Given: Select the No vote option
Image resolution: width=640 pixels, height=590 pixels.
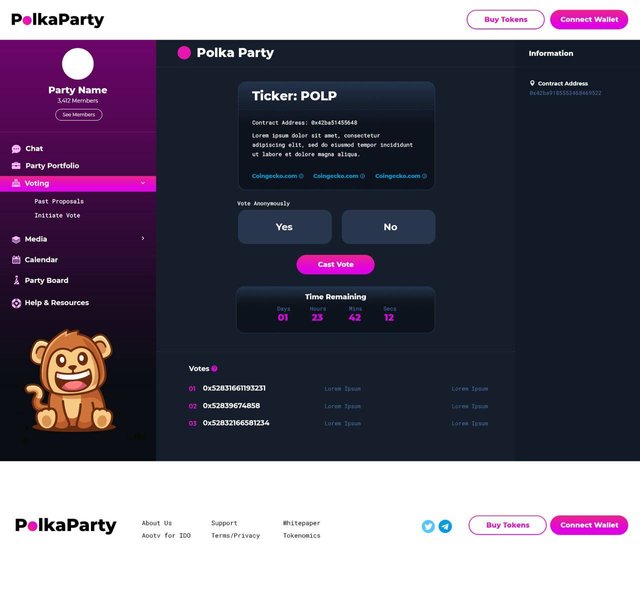Looking at the screenshot, I should (389, 227).
